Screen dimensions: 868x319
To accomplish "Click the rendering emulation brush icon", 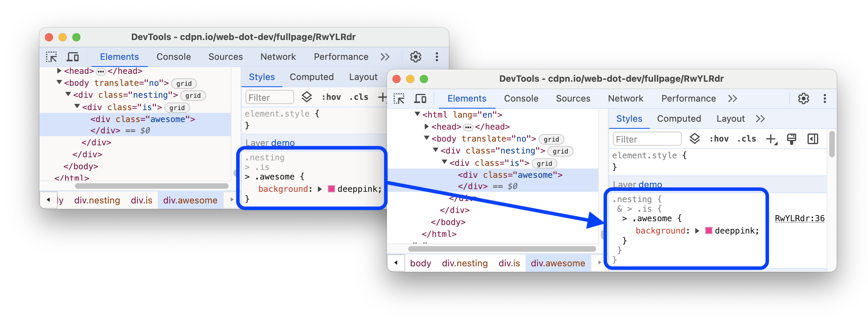I will click(x=791, y=139).
